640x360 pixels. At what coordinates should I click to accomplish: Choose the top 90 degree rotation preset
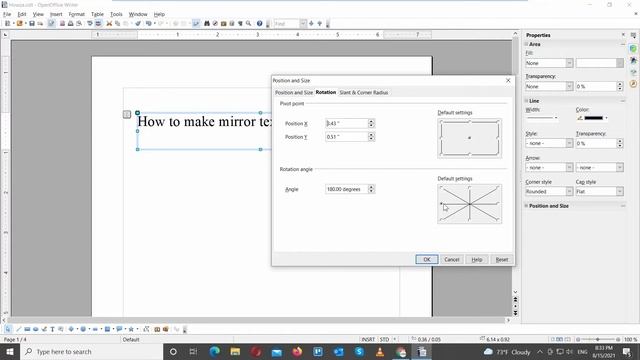coord(469,187)
